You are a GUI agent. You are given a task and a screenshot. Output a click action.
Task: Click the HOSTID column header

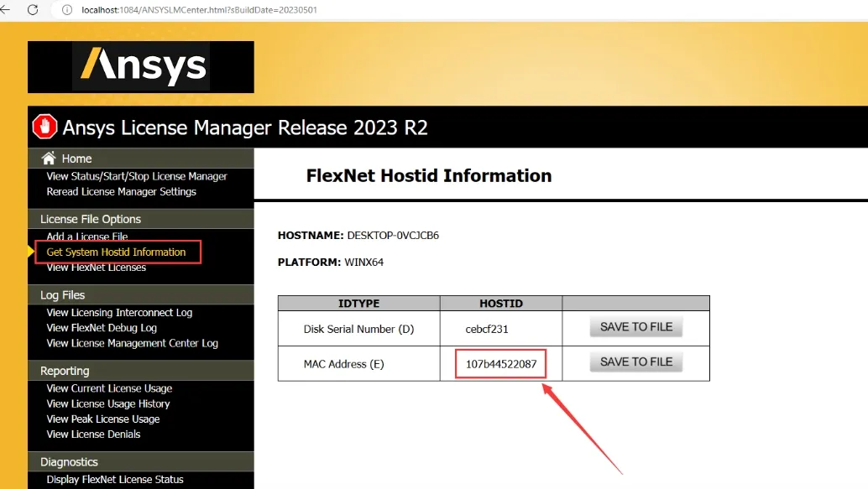pyautogui.click(x=501, y=303)
